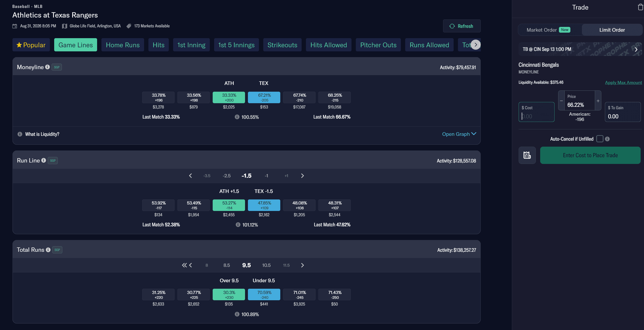Open the bet calculator icon button
The image size is (644, 330).
click(x=527, y=155)
